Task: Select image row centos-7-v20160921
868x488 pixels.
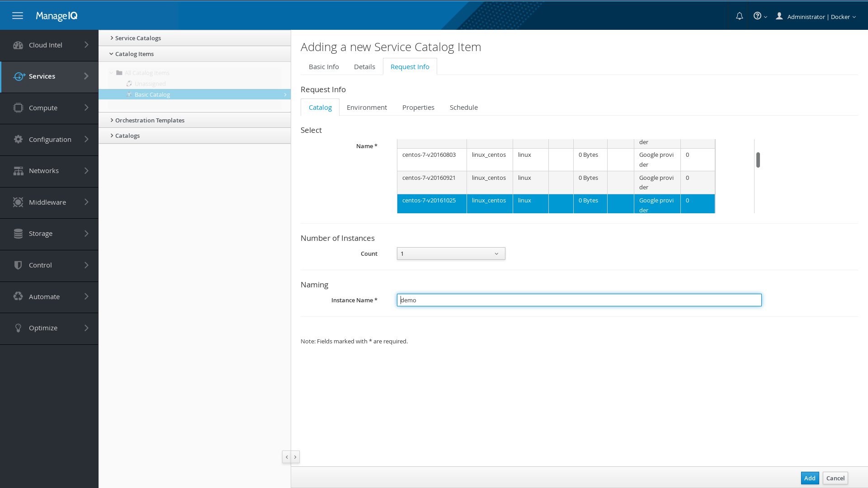Action: pos(556,183)
